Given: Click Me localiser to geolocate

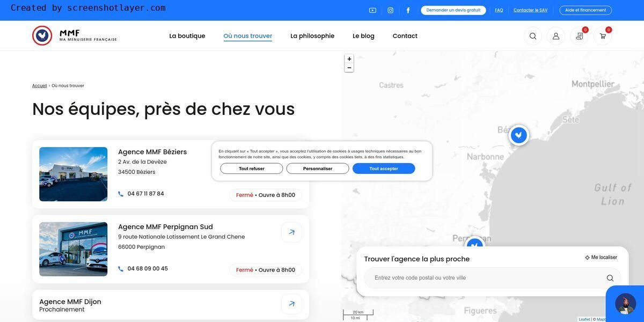Looking at the screenshot, I should [x=601, y=258].
